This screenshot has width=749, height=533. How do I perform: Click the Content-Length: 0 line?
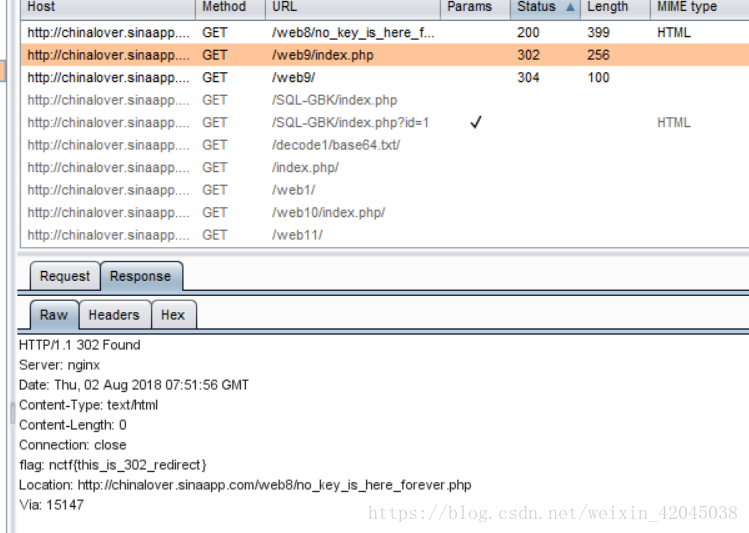pos(73,425)
